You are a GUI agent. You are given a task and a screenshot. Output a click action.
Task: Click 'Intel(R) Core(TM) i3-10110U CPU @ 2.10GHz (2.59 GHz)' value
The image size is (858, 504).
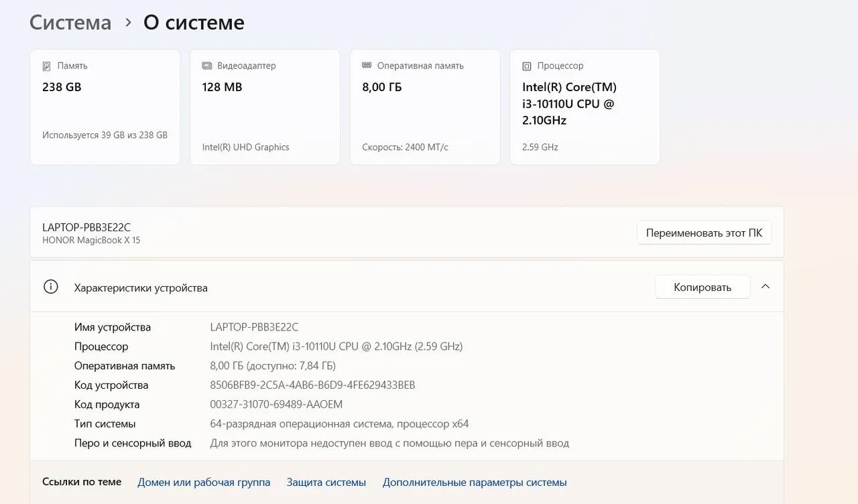336,346
